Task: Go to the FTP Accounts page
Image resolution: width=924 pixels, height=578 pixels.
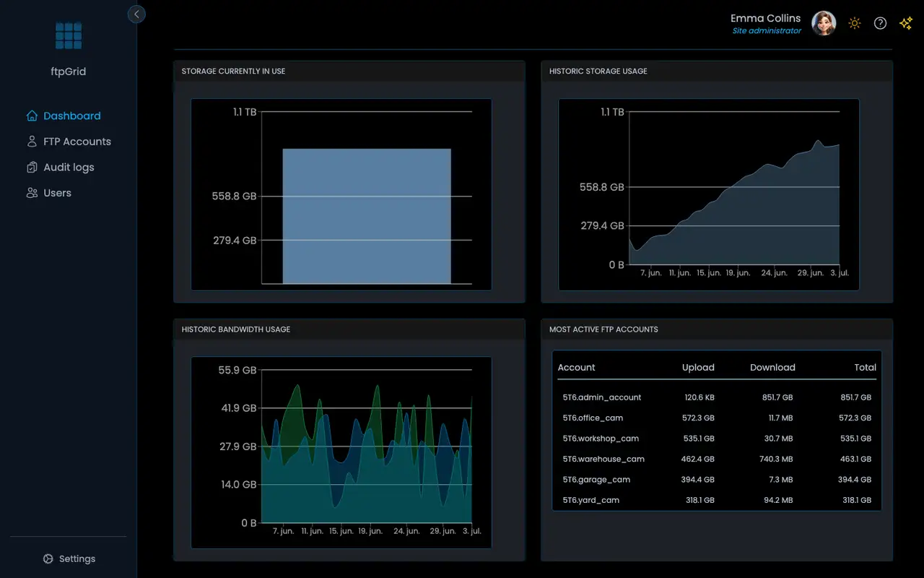Action: pyautogui.click(x=77, y=142)
